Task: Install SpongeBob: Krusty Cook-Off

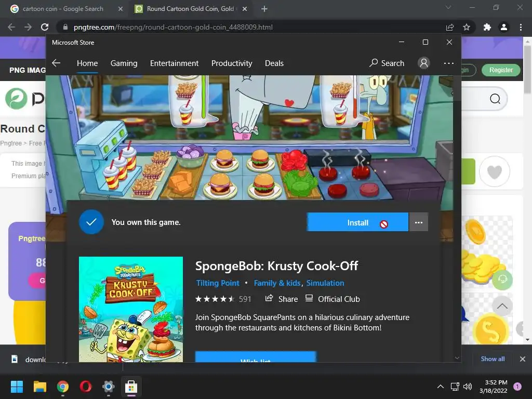Action: point(357,222)
